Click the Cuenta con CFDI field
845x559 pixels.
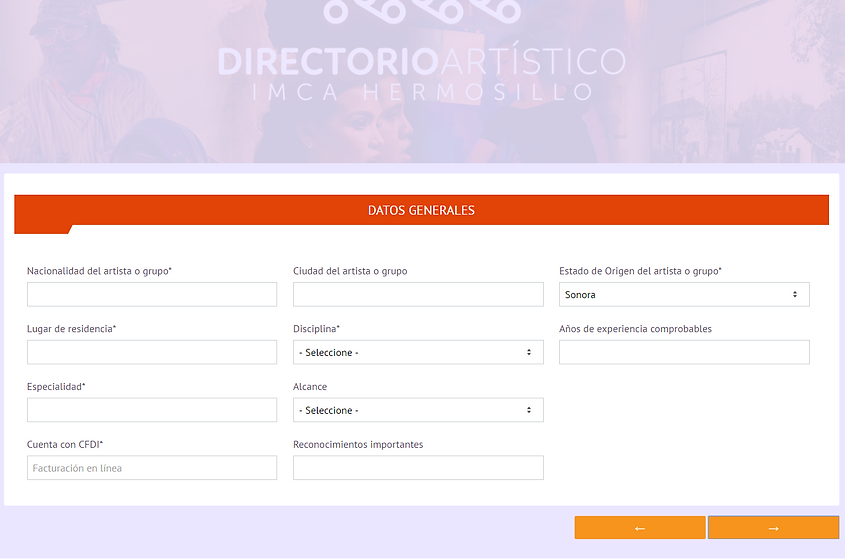click(152, 468)
